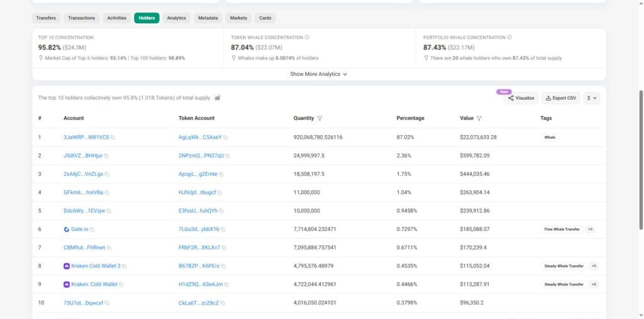Select percentage 0.9458%
The image size is (644, 319).
407,211
